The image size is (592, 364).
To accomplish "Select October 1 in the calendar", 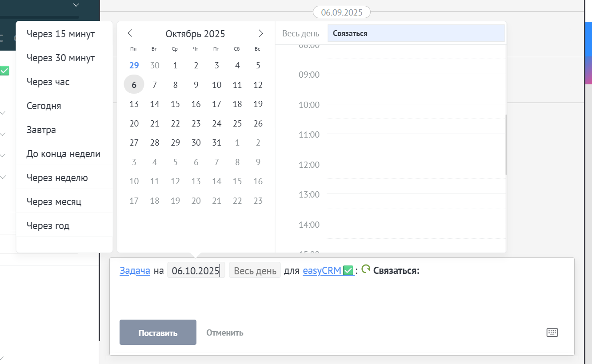I will pyautogui.click(x=175, y=65).
